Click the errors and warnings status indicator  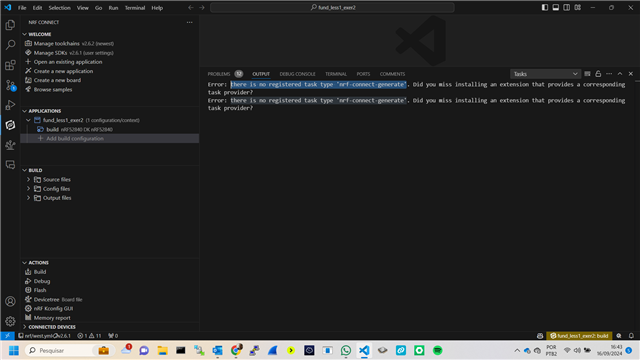pos(89,336)
